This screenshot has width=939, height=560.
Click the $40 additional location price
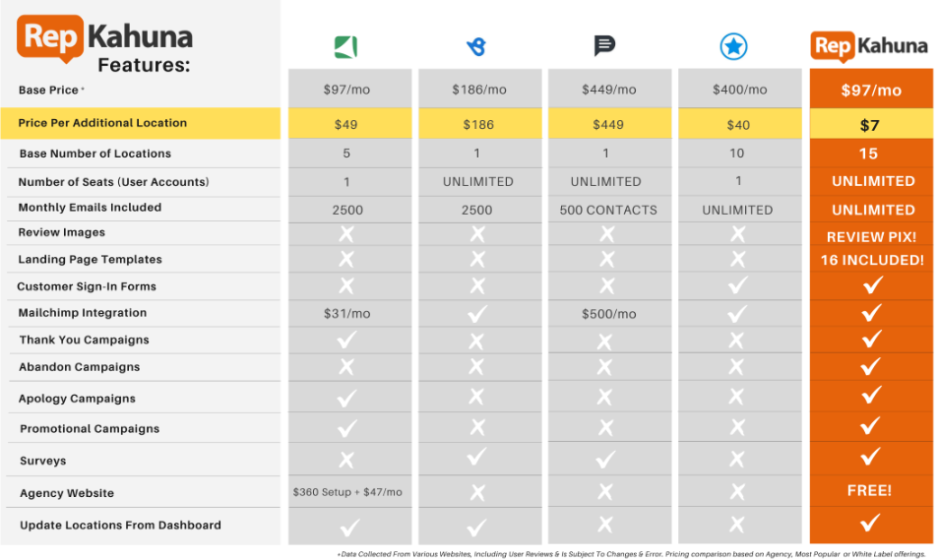[x=738, y=125]
